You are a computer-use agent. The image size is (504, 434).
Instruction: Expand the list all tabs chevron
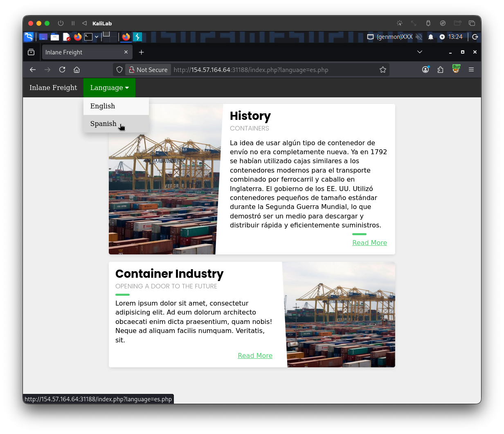420,52
